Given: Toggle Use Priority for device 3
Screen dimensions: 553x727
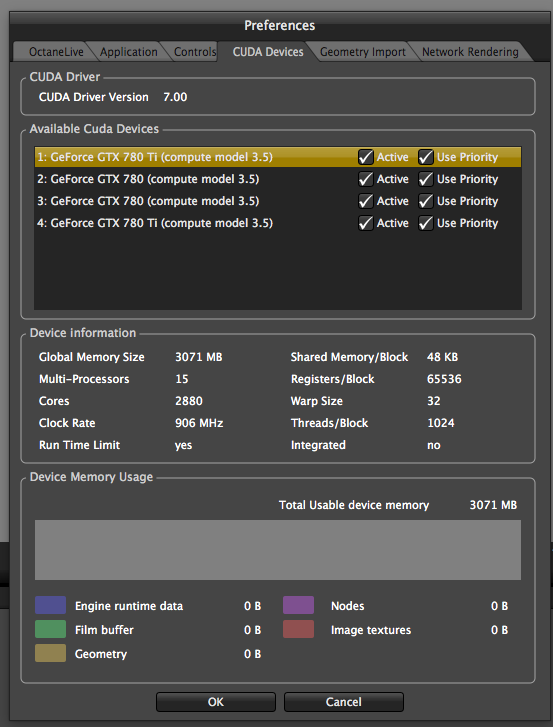Looking at the screenshot, I should [x=426, y=201].
